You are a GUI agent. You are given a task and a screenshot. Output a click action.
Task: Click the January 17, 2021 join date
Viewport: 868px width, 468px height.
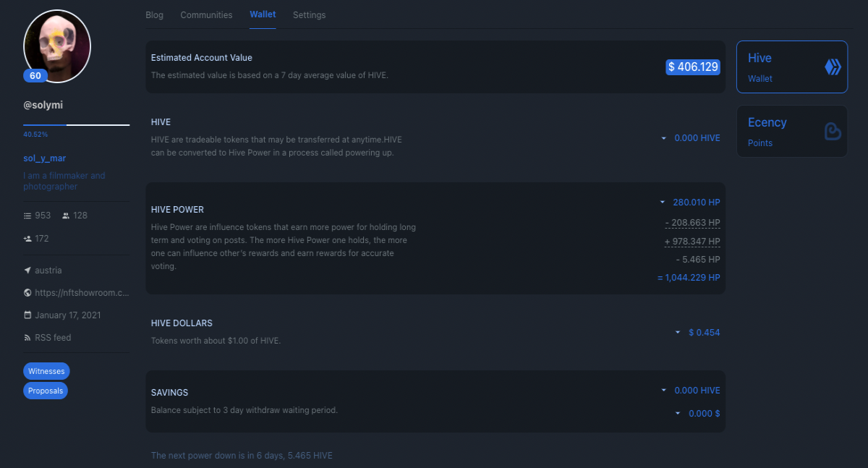click(68, 315)
